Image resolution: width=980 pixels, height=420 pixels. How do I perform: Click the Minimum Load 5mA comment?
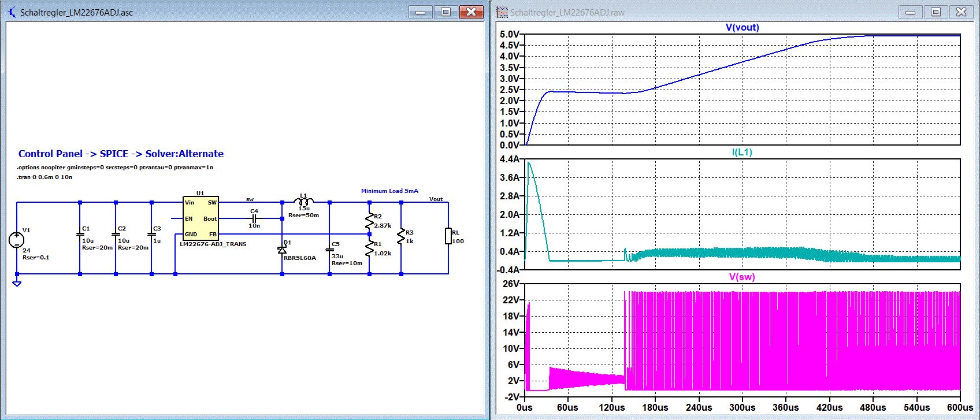(x=389, y=191)
